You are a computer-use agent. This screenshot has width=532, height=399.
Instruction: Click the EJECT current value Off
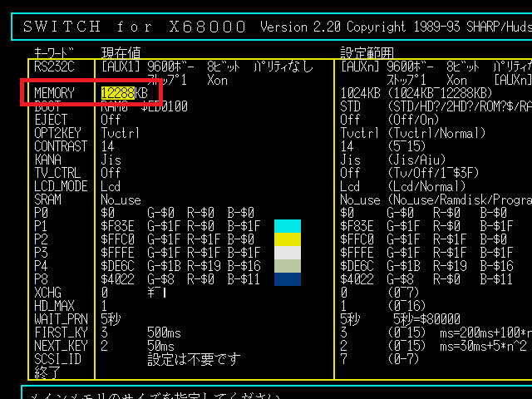[111, 120]
